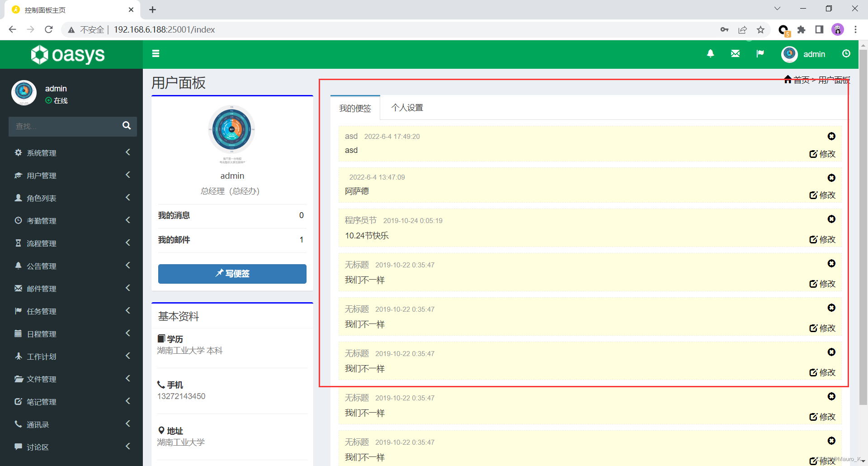Select the 我的便签 tab
This screenshot has height=466, width=868.
pyautogui.click(x=355, y=108)
